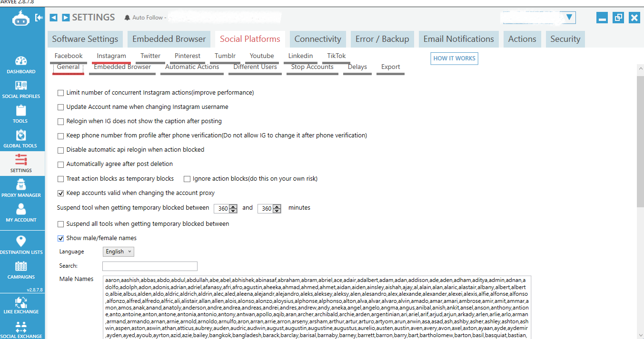Image resolution: width=644 pixels, height=339 pixels.
Task: Open the Language dropdown showing English
Action: 118,252
